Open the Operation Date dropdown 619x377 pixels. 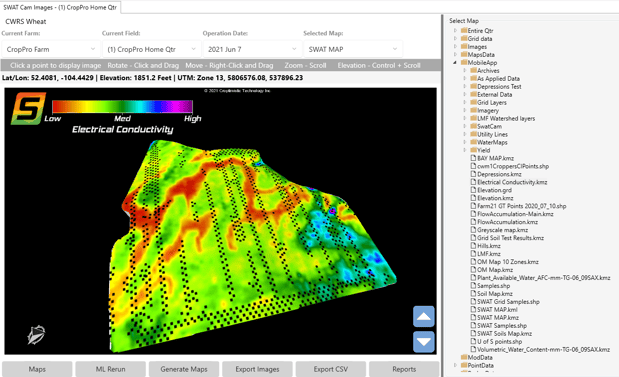[x=252, y=49]
